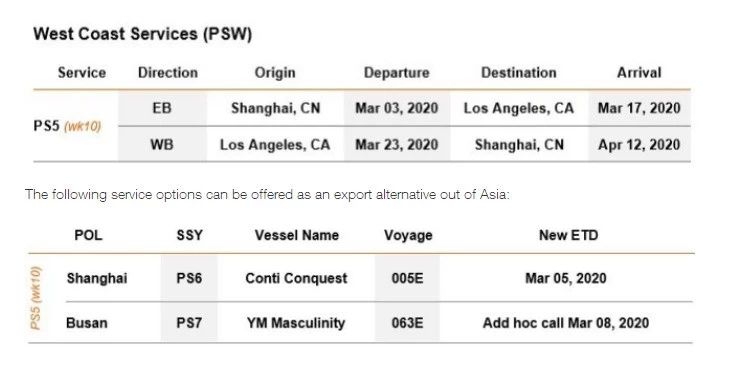Select the YM Masculinity vessel name
Image resolution: width=737 pixels, height=372 pixels.
296,323
